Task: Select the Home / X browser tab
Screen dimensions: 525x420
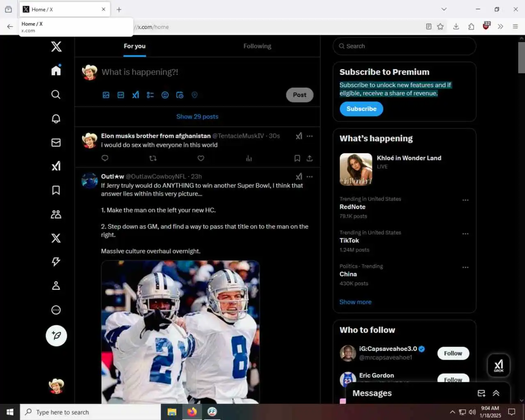Action: (65, 9)
